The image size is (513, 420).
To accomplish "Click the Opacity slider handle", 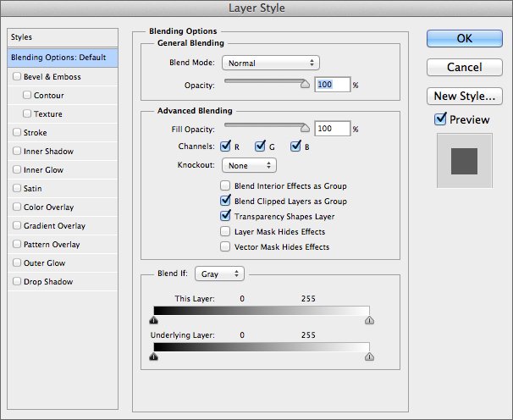I will (305, 84).
